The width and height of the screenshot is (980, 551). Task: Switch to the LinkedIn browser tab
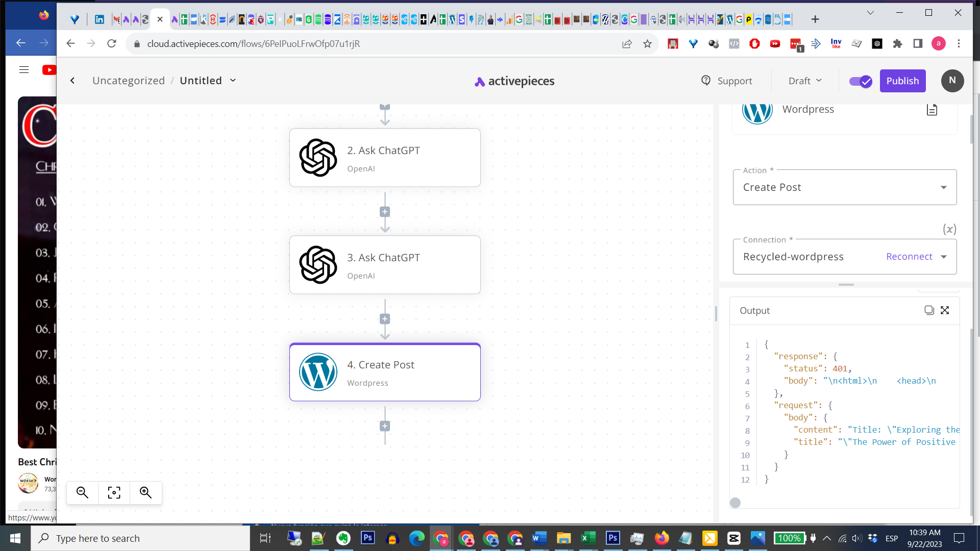coord(100,19)
